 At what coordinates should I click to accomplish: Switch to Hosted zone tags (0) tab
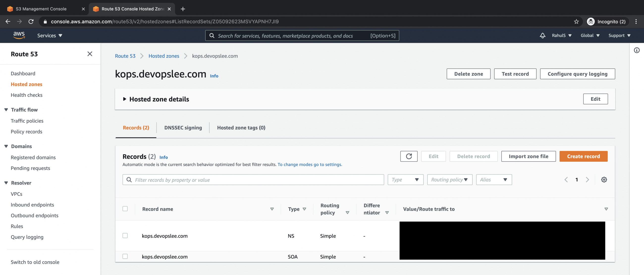tap(241, 128)
